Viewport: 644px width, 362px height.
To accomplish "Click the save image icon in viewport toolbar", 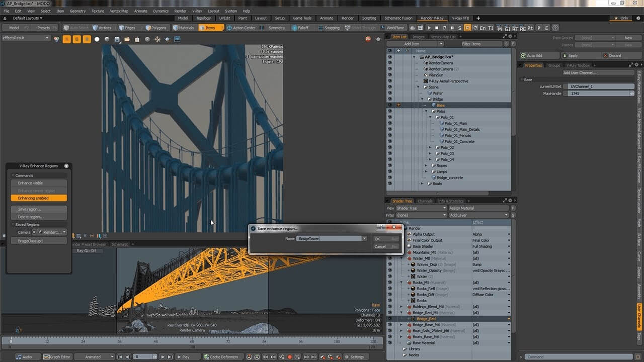I will point(117,39).
